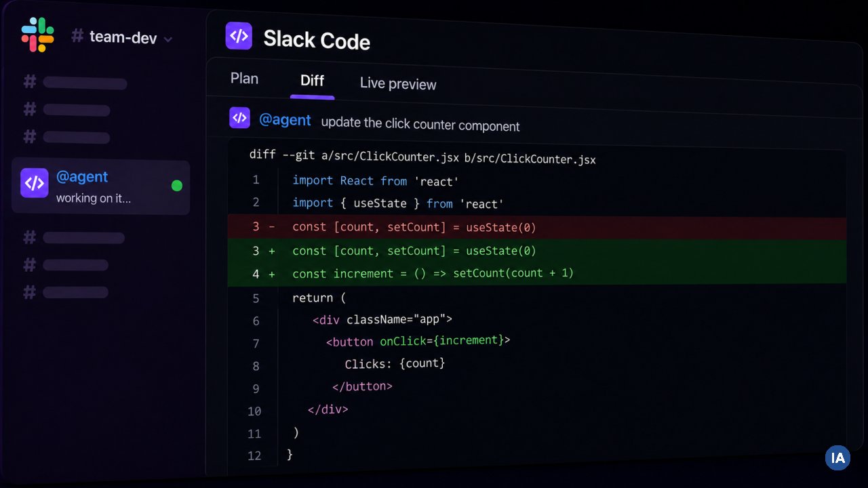Click the green online status dot

coord(177,185)
